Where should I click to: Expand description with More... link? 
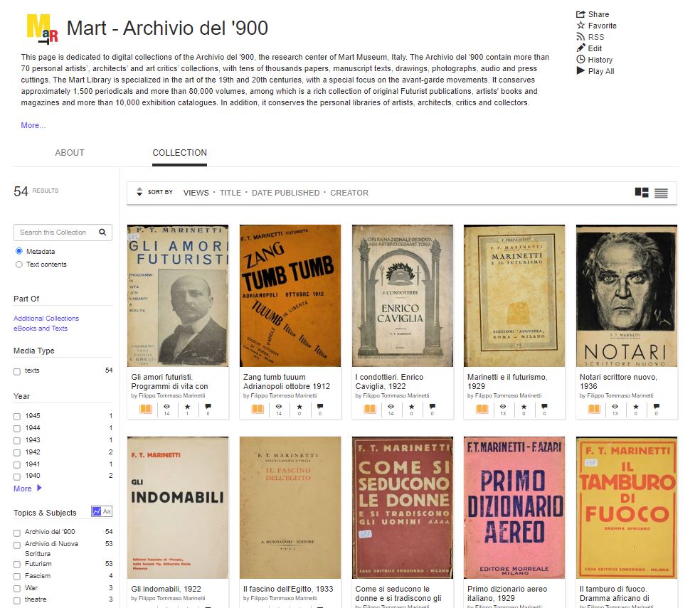click(x=33, y=125)
